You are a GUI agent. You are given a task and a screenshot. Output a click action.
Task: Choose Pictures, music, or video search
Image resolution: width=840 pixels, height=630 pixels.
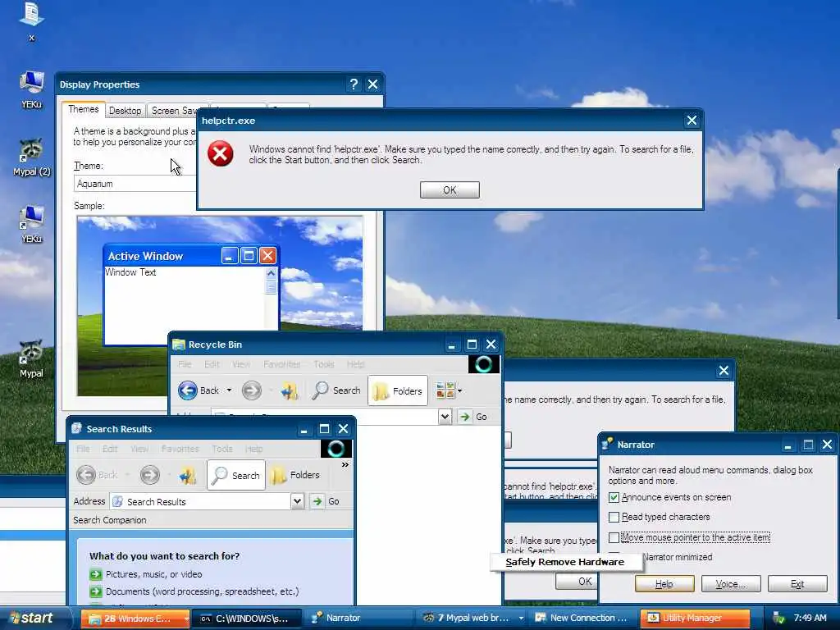click(153, 574)
